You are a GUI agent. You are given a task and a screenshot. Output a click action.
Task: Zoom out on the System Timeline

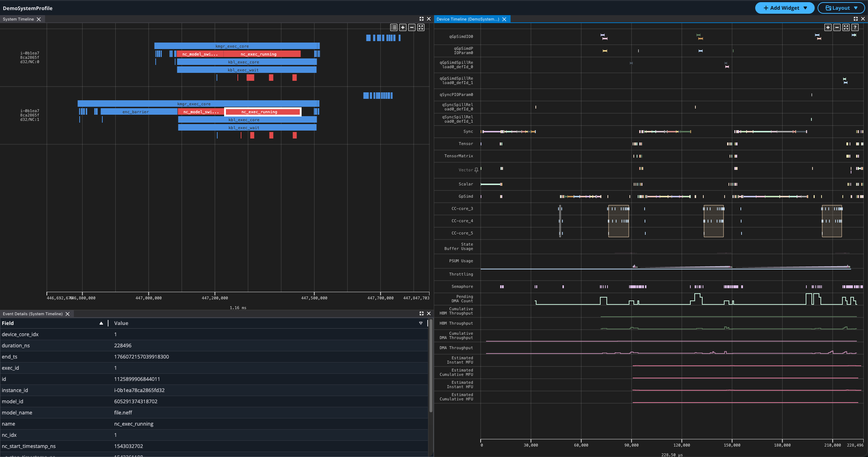[x=412, y=27]
